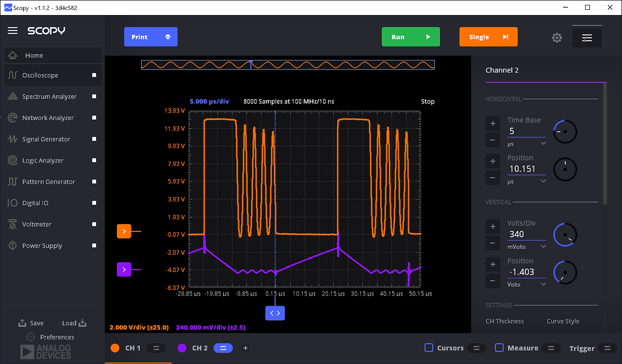
Task: Decrease Time Base with minus
Action: (x=493, y=140)
